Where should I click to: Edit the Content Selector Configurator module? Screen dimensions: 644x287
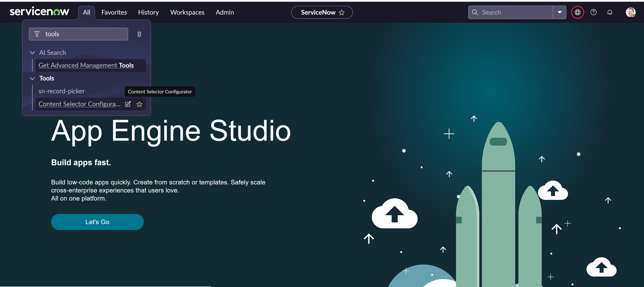pos(128,104)
